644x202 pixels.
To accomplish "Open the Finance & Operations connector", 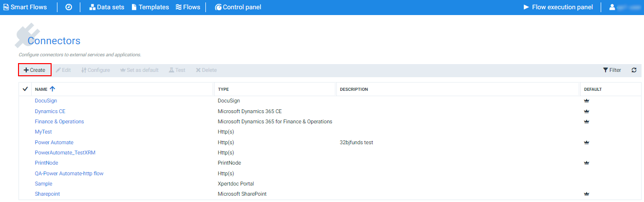I will click(59, 121).
